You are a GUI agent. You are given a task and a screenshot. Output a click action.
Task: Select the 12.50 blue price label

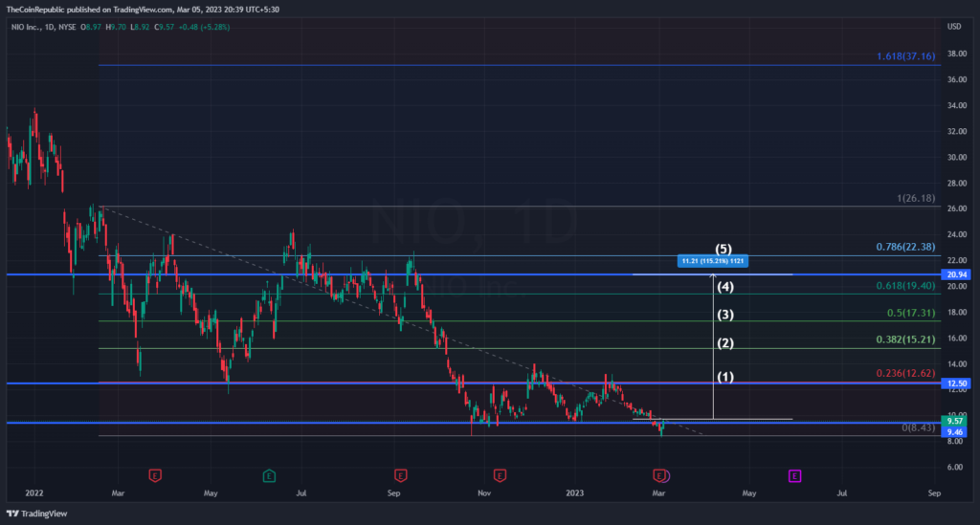[956, 383]
